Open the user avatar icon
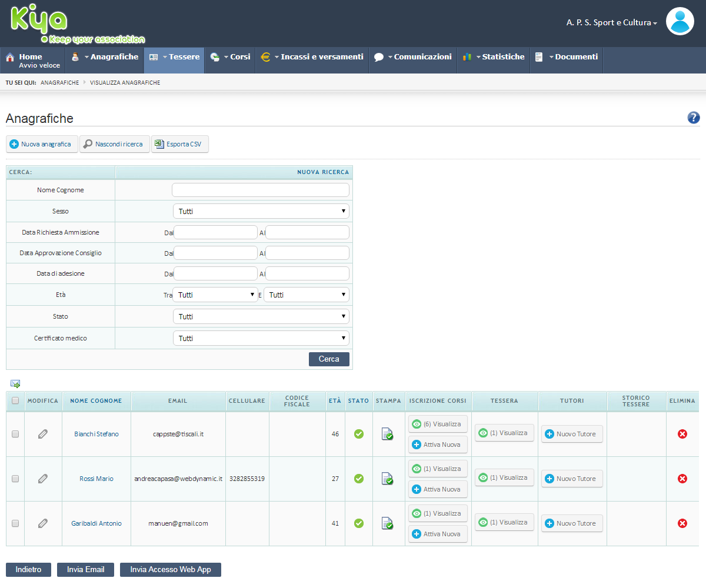Viewport: 706px width, 588px height. [680, 22]
